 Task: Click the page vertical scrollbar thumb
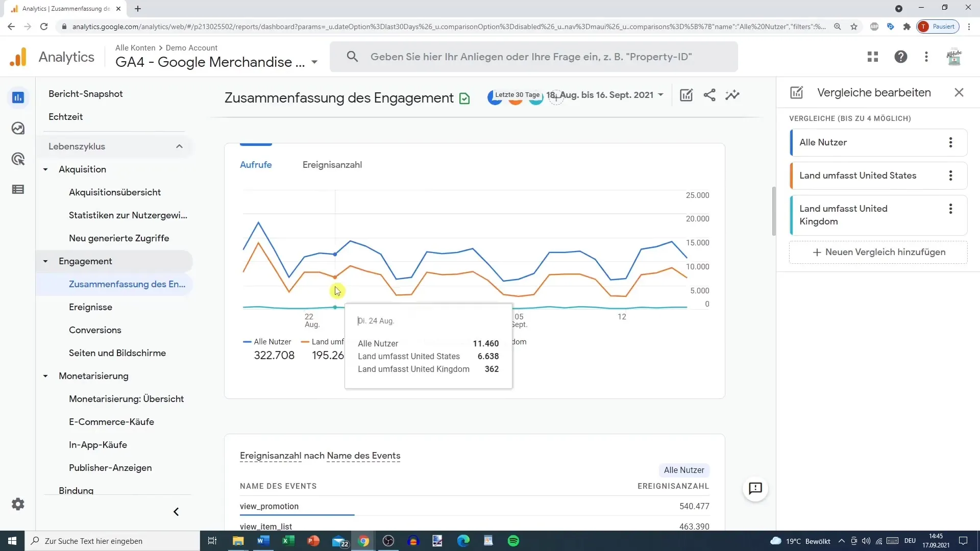click(x=774, y=211)
